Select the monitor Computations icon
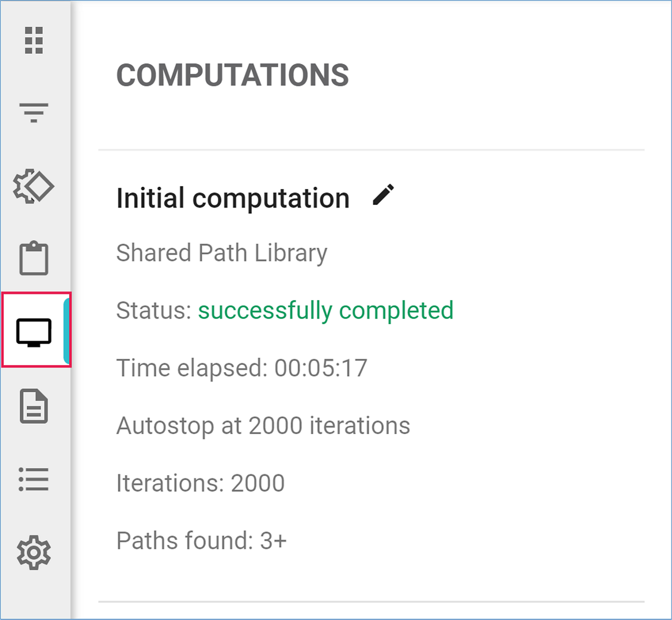 coord(34,332)
